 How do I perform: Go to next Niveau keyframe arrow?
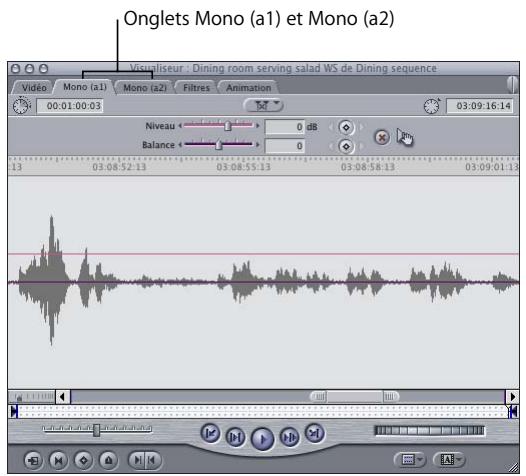361,127
